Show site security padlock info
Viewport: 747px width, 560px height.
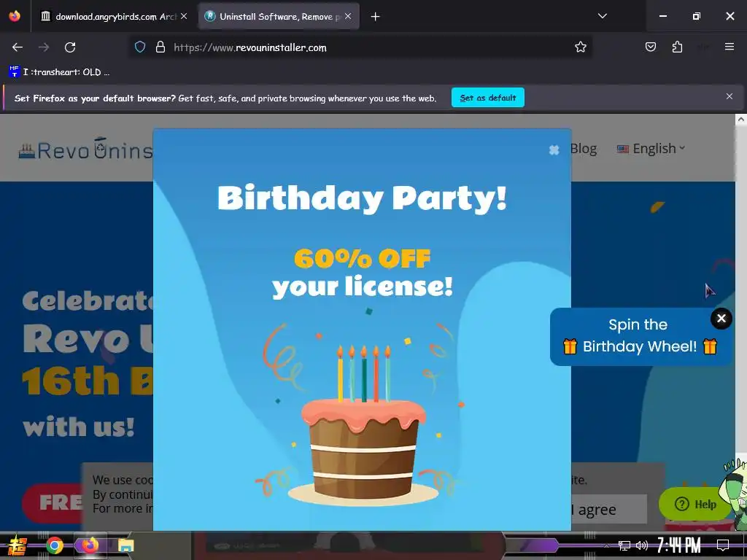(160, 47)
